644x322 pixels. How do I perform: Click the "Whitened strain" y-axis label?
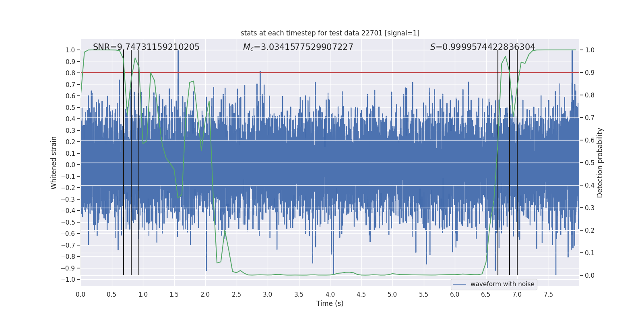click(x=54, y=163)
